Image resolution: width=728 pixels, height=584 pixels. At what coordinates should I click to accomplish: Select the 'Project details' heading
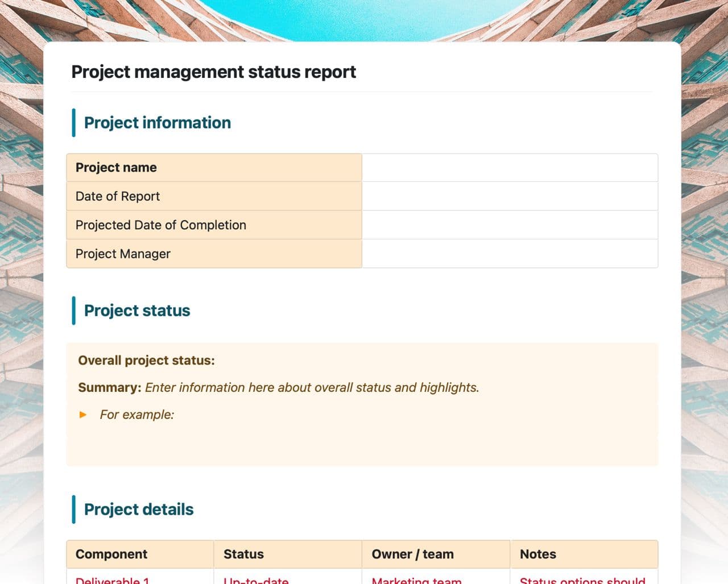tap(139, 510)
